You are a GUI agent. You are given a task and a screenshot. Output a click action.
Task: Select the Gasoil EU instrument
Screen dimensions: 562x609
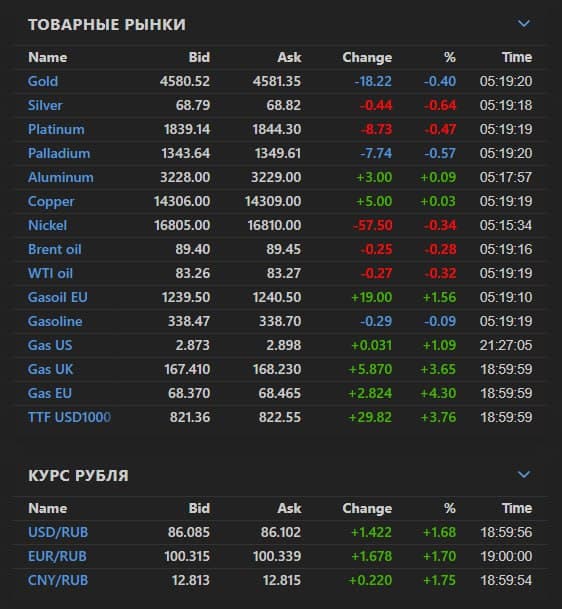(x=57, y=298)
